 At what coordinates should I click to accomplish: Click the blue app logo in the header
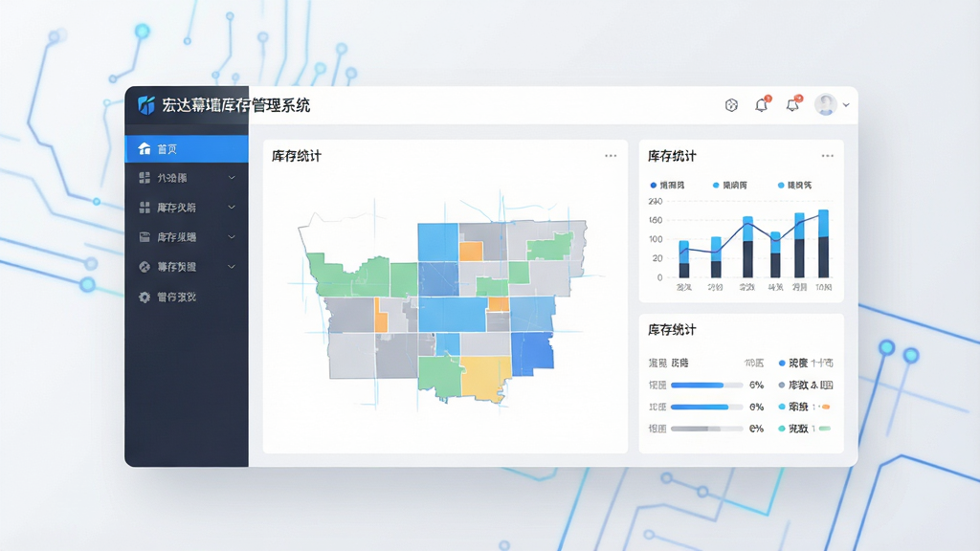point(146,105)
